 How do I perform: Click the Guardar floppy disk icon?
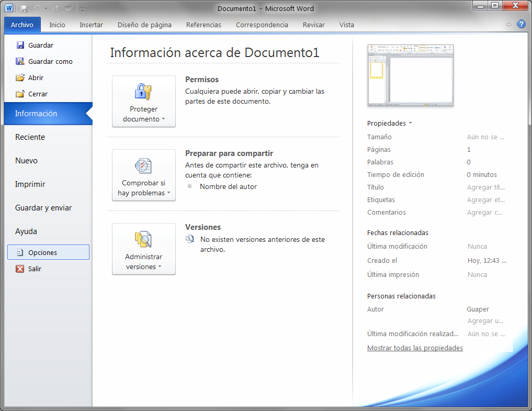(x=20, y=45)
